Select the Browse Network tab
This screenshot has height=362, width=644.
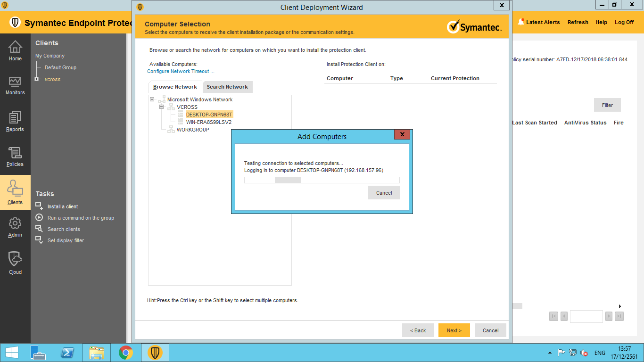coord(175,87)
